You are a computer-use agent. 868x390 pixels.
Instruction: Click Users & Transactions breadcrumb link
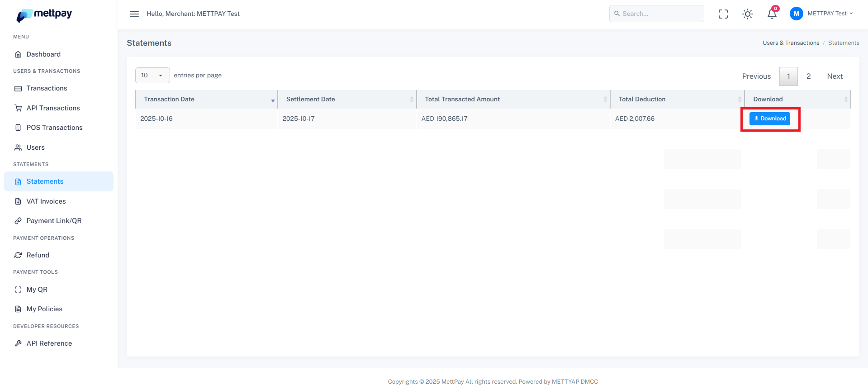791,43
